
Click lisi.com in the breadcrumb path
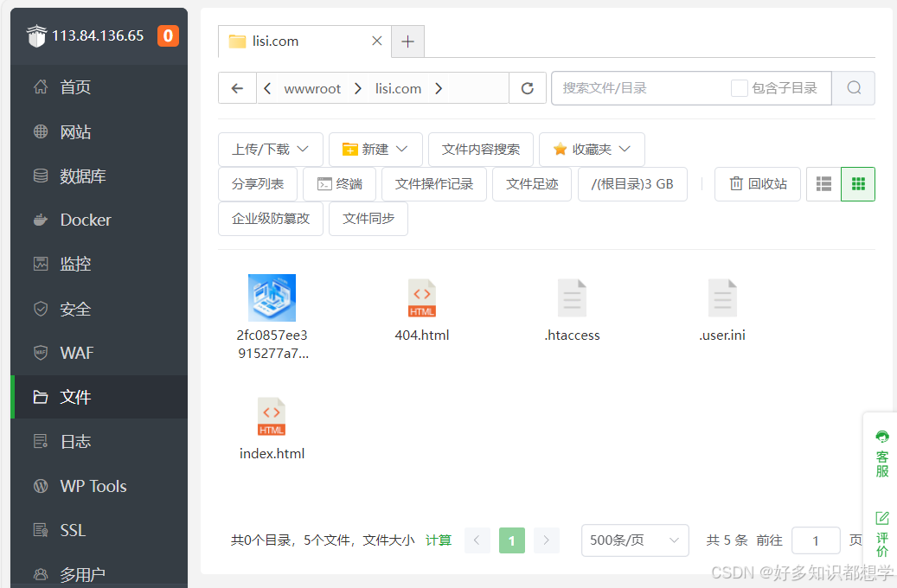398,89
